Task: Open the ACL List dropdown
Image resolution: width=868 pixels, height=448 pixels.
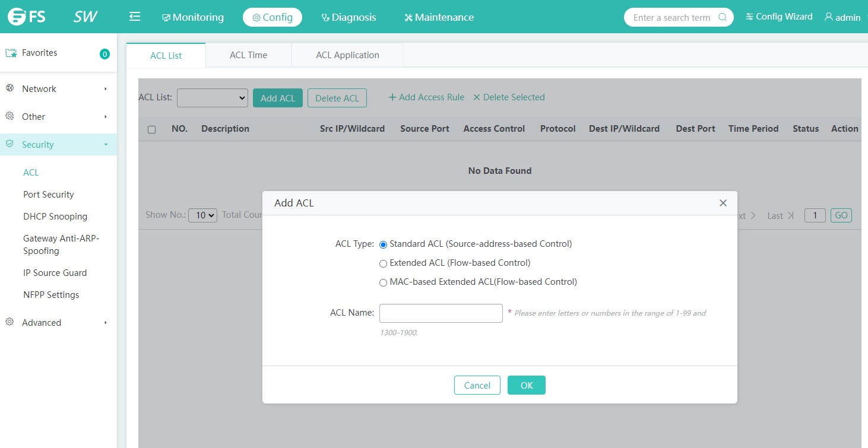Action: click(212, 98)
